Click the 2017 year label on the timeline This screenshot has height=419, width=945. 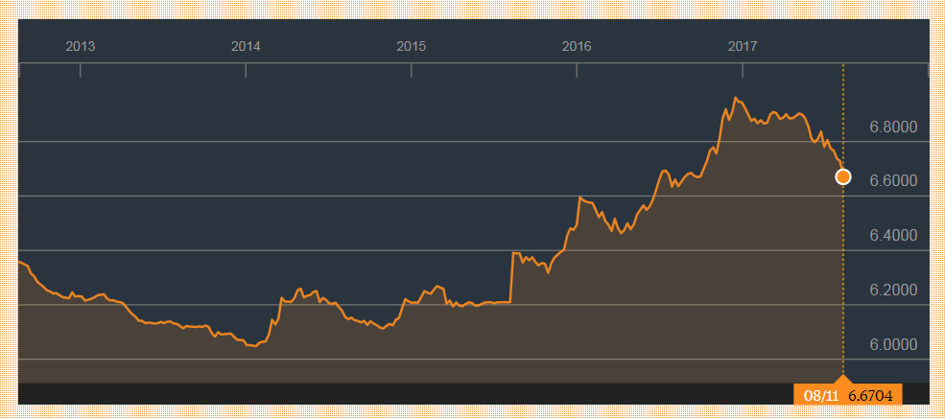point(742,46)
